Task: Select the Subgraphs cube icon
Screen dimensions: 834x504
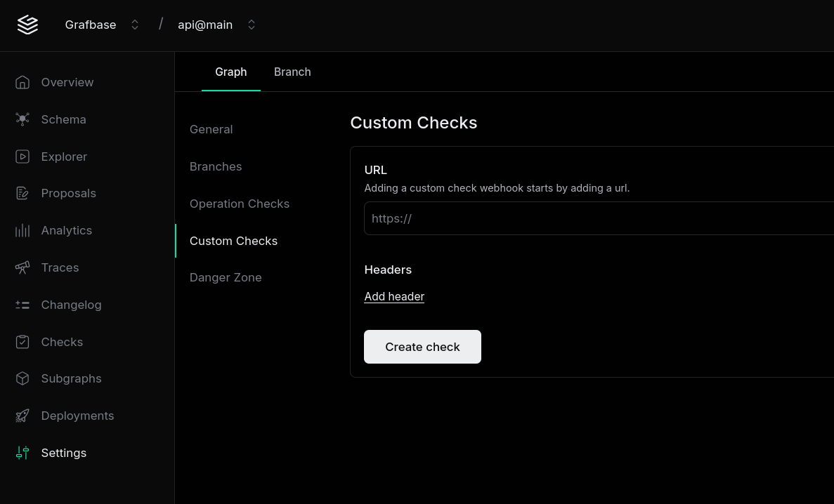Action: [22, 378]
